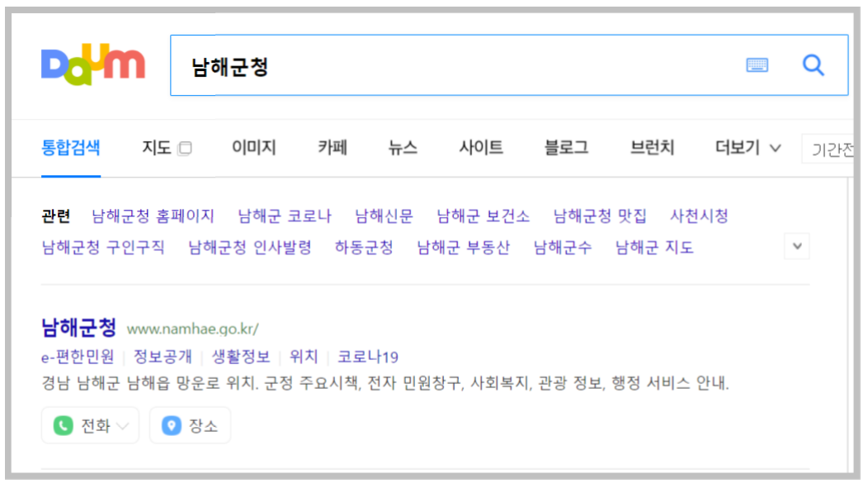Click the magnifier search icon
This screenshot has height=488, width=868.
pos(814,64)
